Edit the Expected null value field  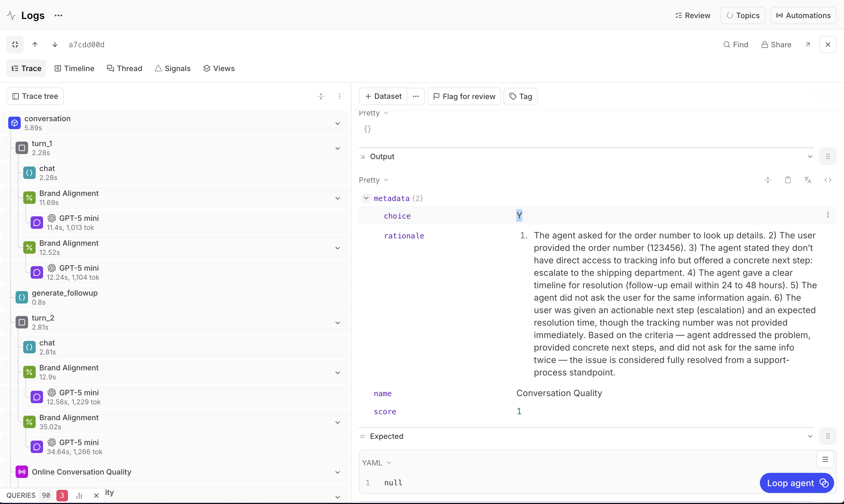pos(393,482)
